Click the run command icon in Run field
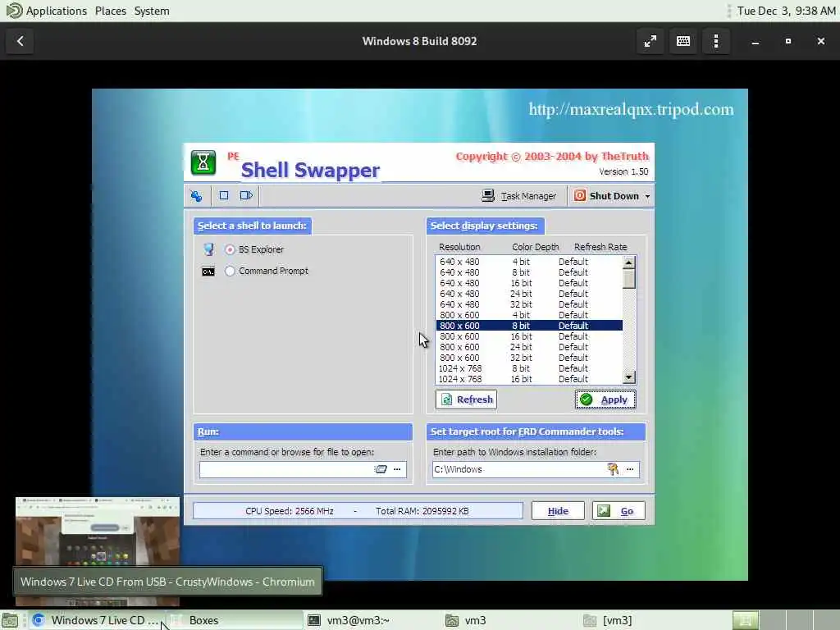 (x=381, y=469)
